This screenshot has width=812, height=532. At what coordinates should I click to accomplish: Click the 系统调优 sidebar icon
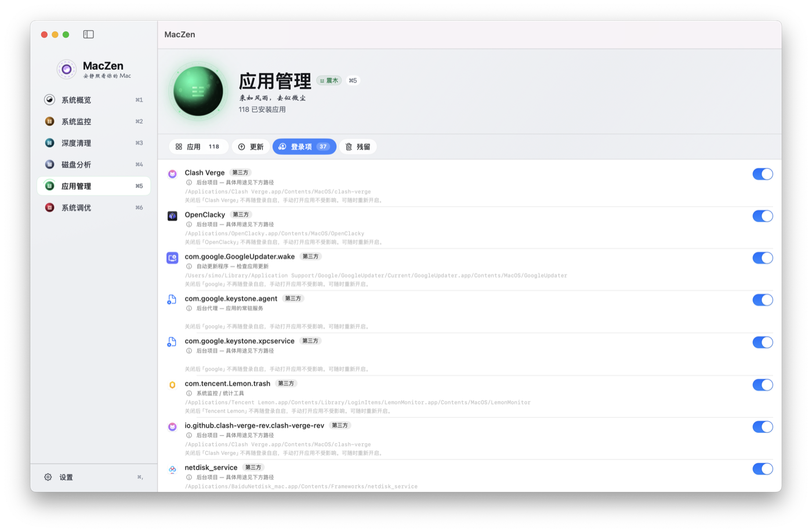pyautogui.click(x=50, y=208)
